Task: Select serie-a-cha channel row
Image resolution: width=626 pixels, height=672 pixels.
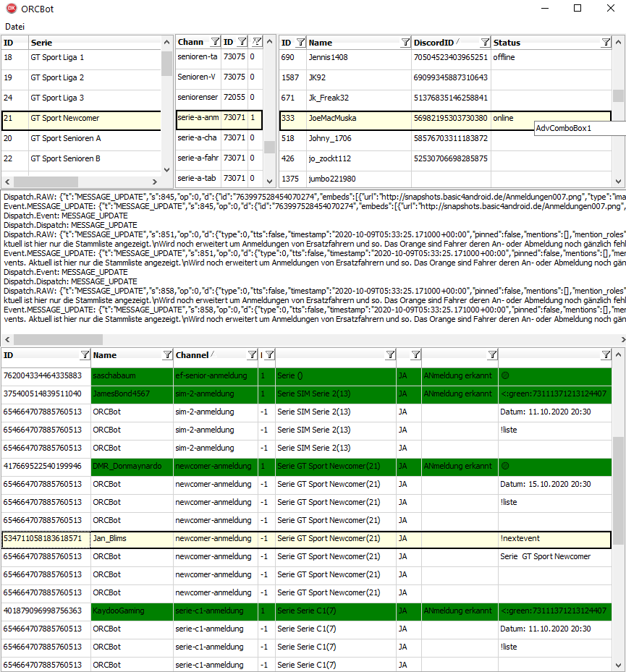Action: click(x=197, y=138)
